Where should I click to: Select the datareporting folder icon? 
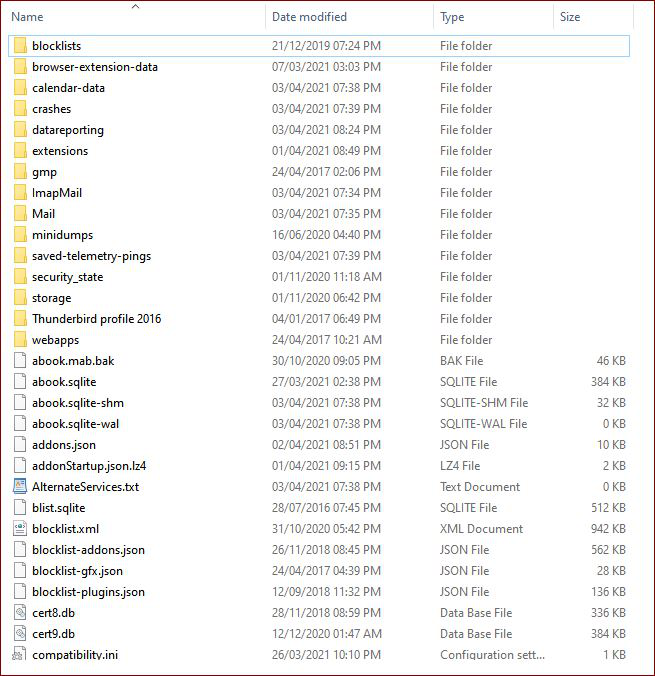pyautogui.click(x=20, y=130)
